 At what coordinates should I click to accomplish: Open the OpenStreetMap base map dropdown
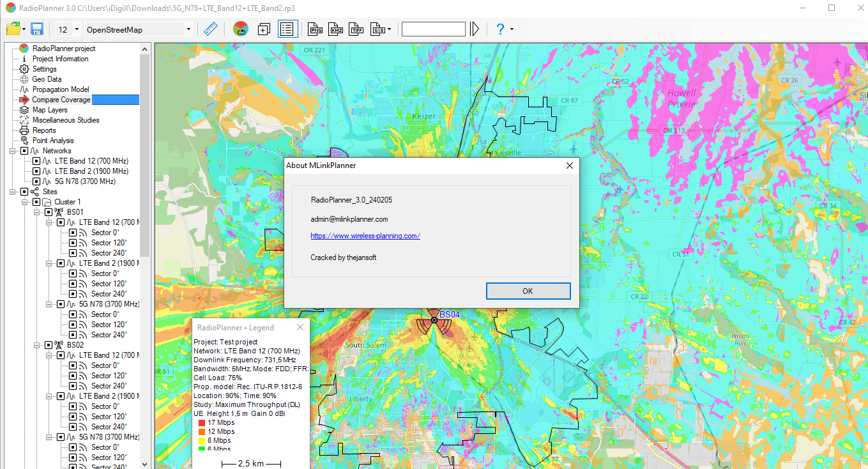(x=188, y=29)
